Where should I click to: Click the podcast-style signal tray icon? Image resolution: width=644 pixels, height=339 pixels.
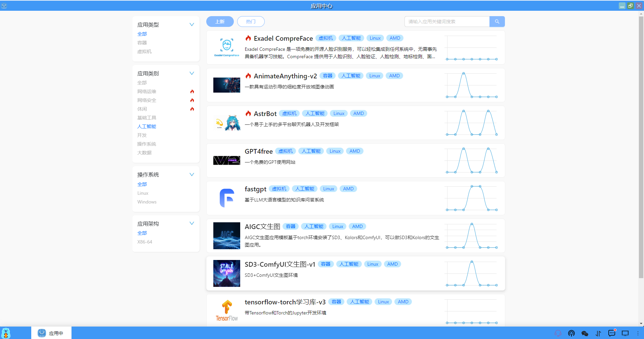[x=571, y=333]
